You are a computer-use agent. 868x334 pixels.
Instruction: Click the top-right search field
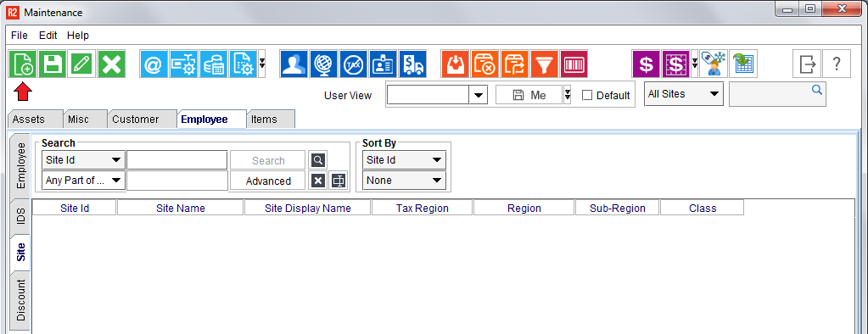tap(777, 95)
